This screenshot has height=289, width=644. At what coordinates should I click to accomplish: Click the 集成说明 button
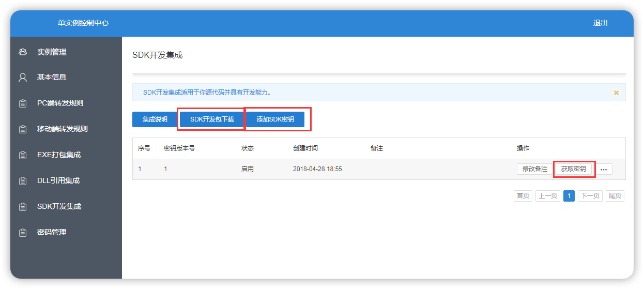click(155, 119)
